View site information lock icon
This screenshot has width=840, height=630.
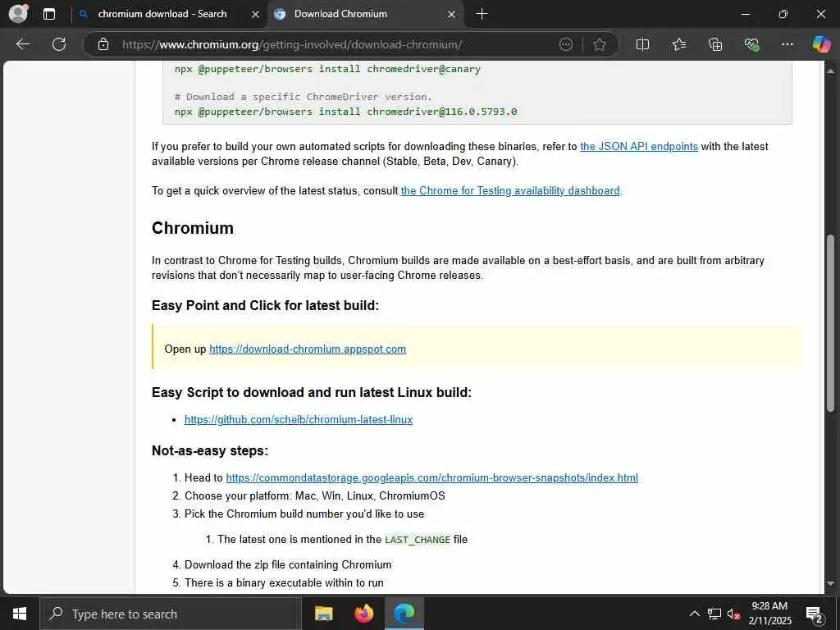(103, 44)
